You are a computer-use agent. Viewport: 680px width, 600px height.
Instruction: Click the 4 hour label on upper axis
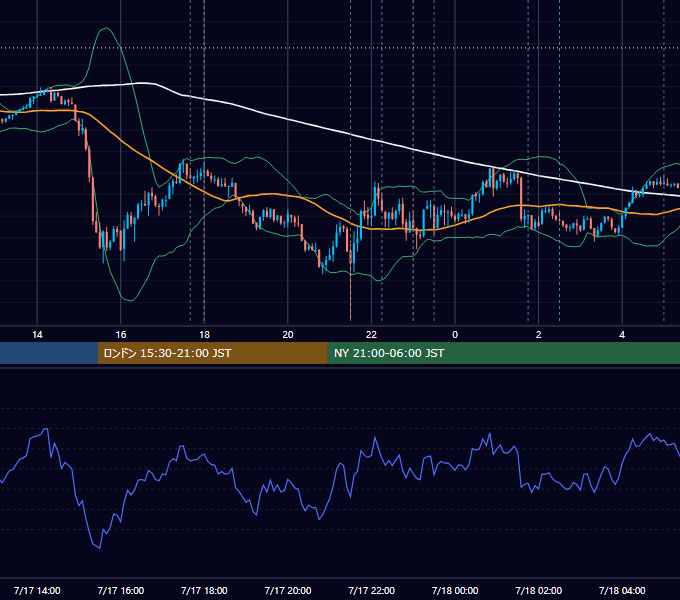[622, 335]
